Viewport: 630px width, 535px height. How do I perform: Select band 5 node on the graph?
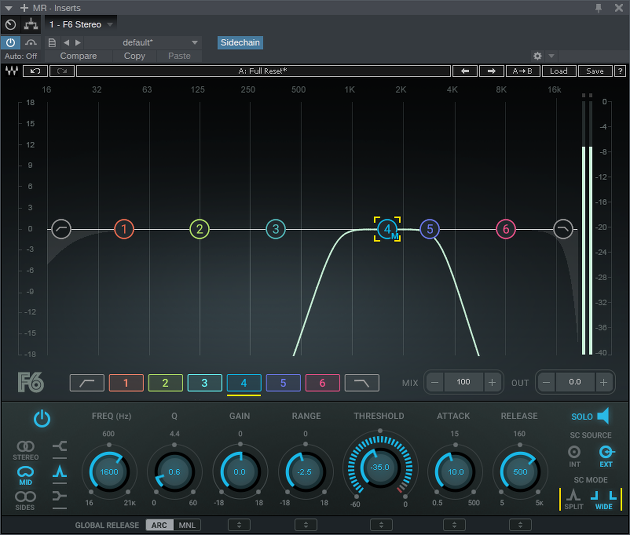(430, 229)
